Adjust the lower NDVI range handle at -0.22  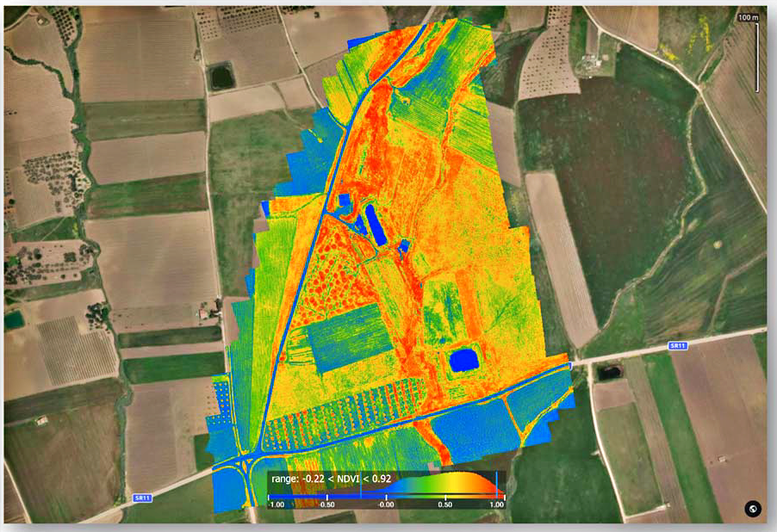click(x=361, y=485)
